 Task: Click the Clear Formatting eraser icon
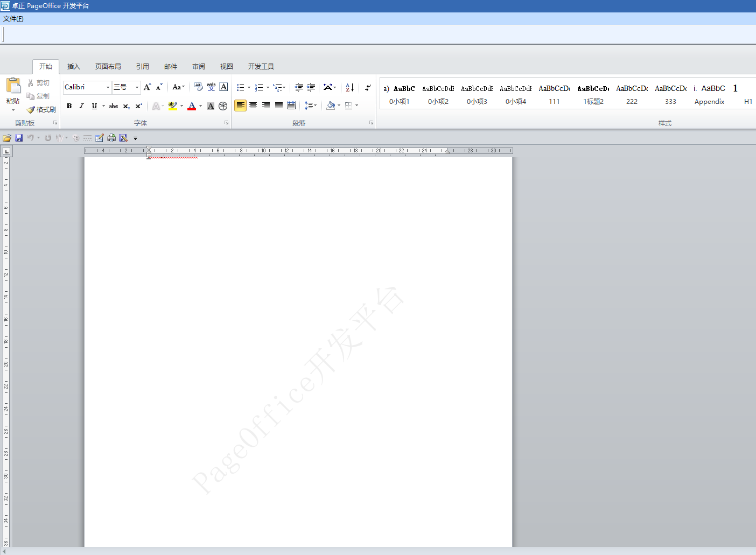199,87
